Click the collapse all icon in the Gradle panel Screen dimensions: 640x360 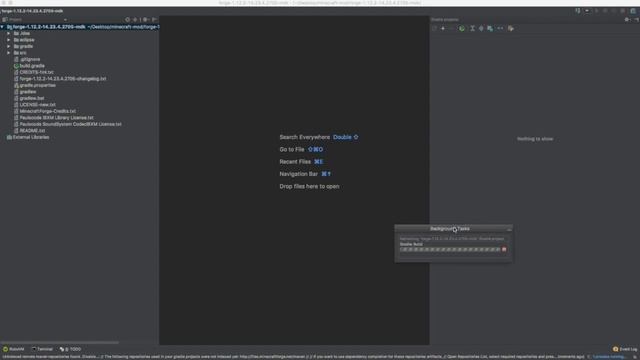tap(481, 29)
